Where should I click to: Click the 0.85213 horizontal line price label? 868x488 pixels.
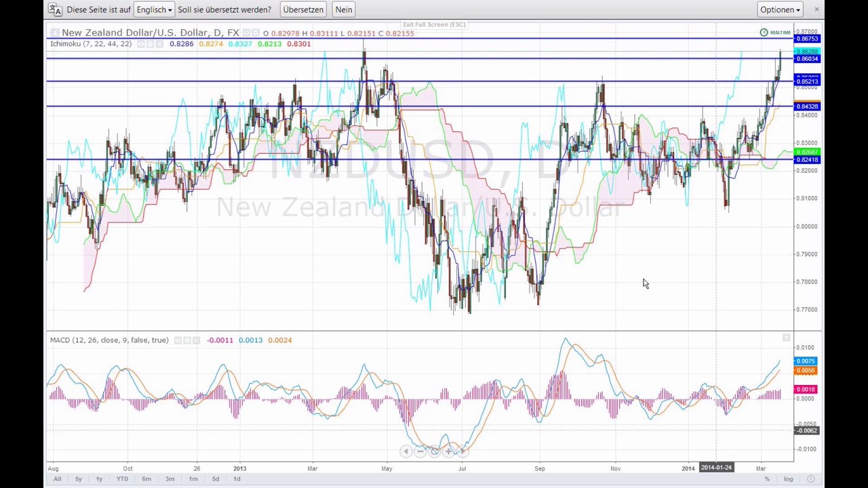807,82
